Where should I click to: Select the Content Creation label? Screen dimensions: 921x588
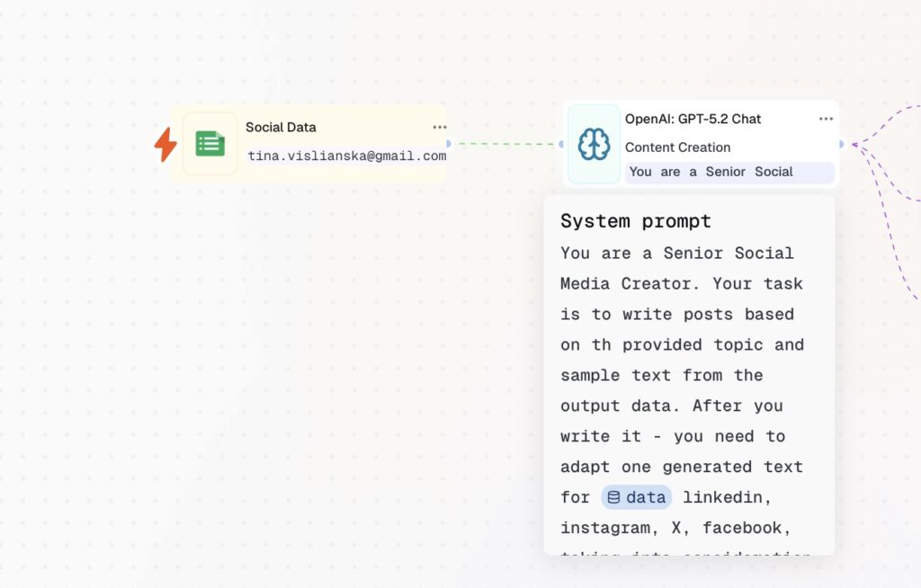pos(677,147)
